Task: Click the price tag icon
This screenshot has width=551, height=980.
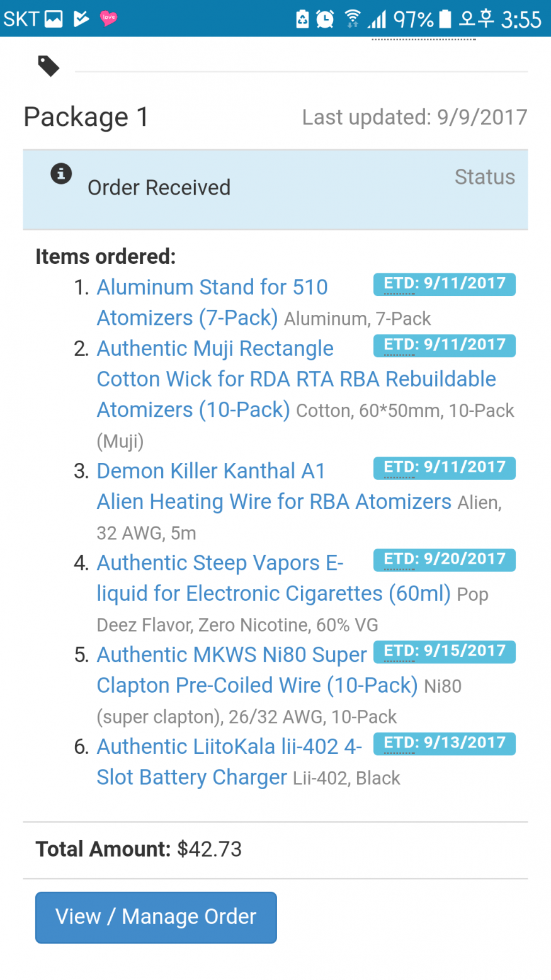Action: pyautogui.click(x=48, y=66)
